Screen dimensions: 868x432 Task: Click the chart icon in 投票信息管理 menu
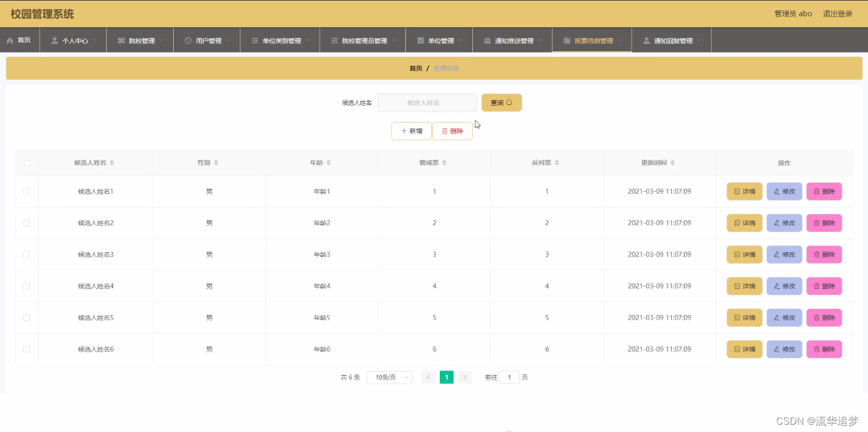point(567,40)
